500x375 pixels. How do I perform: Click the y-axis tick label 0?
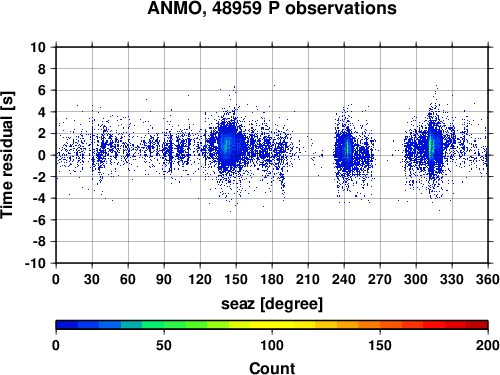(42, 155)
